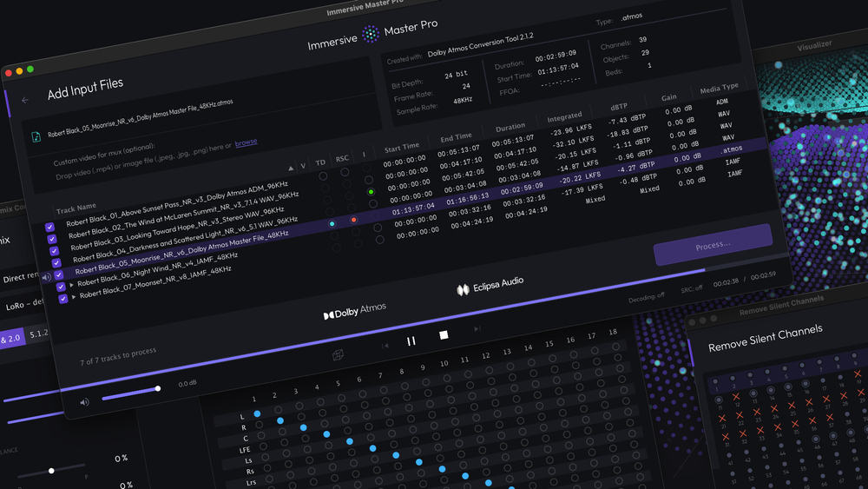
Task: Click the -4.27 dBTP value
Action: 635,168
